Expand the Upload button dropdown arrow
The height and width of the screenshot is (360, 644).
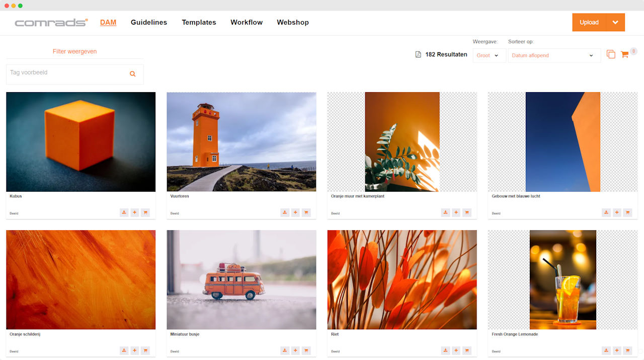(x=615, y=22)
